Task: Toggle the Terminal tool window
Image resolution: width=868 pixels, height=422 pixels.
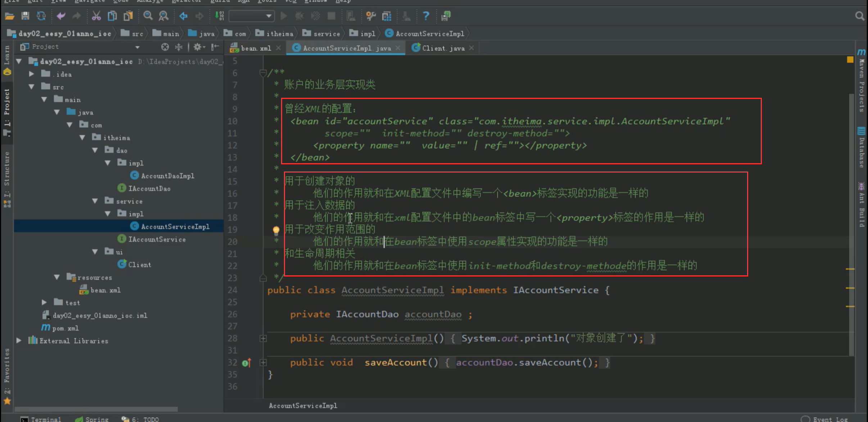Action: pyautogui.click(x=41, y=419)
